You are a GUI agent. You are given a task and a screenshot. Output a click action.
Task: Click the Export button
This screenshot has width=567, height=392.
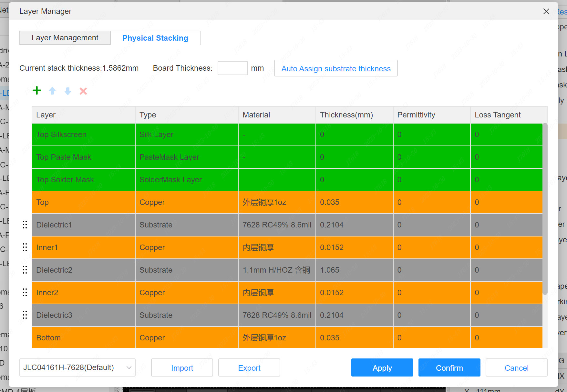click(x=249, y=368)
